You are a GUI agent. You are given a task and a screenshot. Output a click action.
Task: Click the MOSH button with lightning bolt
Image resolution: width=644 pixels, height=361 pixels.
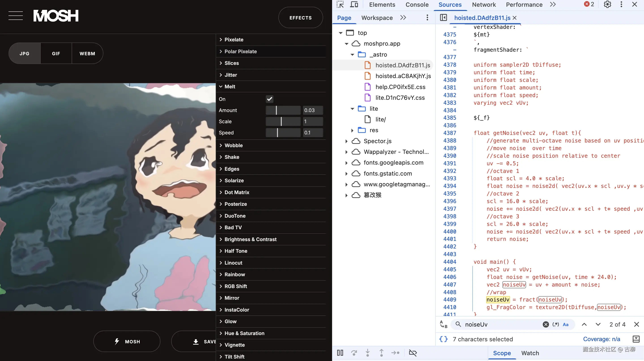click(x=127, y=341)
